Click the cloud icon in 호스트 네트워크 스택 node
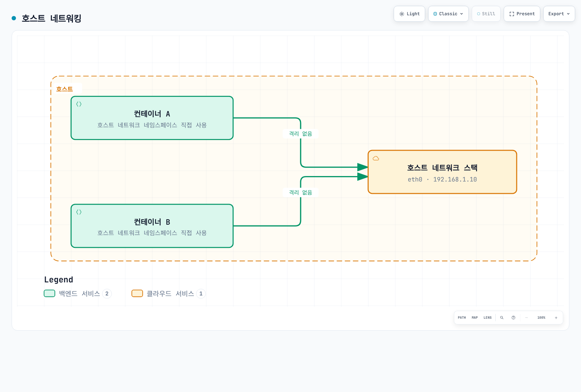Viewport: 581px width, 392px height. (376, 158)
